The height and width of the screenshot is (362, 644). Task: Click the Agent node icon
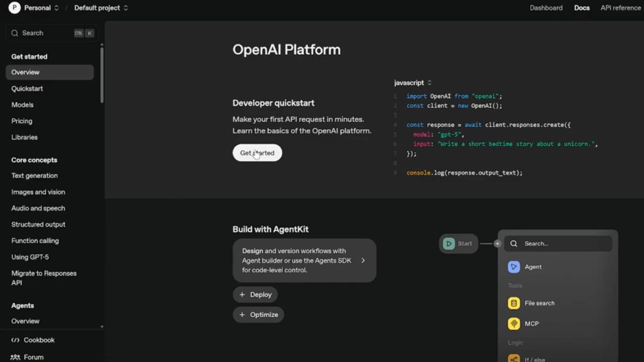click(x=514, y=267)
